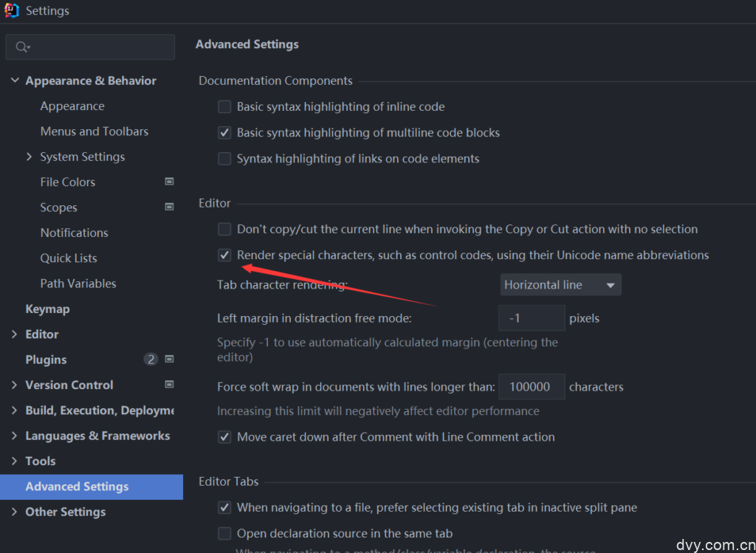
Task: Click the Plugins update count badge
Action: click(x=151, y=360)
